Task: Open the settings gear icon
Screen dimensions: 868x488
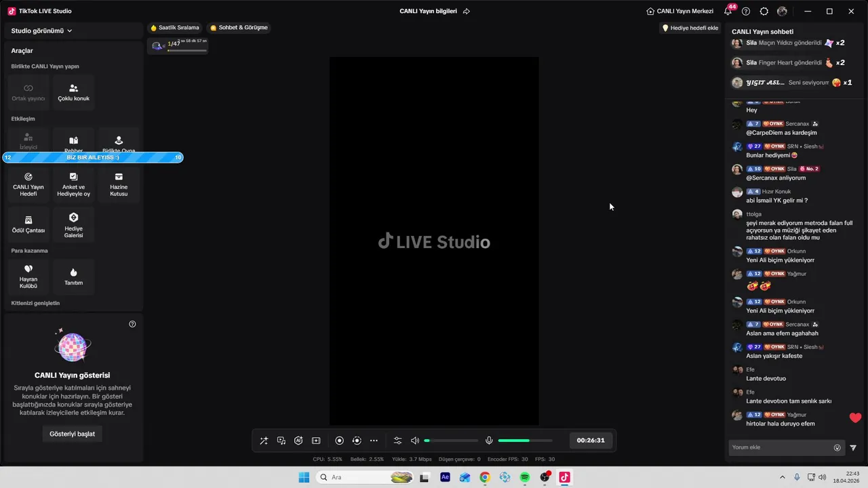Action: [764, 12]
